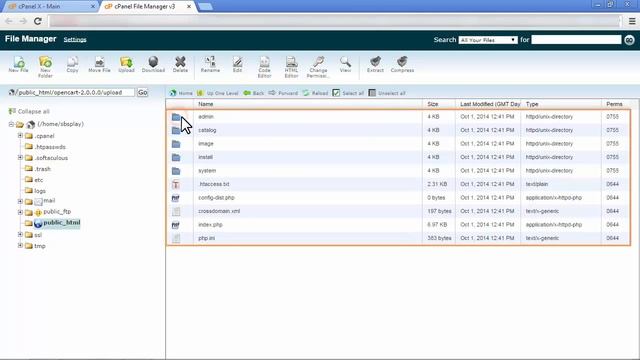This screenshot has height=360, width=640.
Task: Select the logs folder in tree
Action: (40, 191)
